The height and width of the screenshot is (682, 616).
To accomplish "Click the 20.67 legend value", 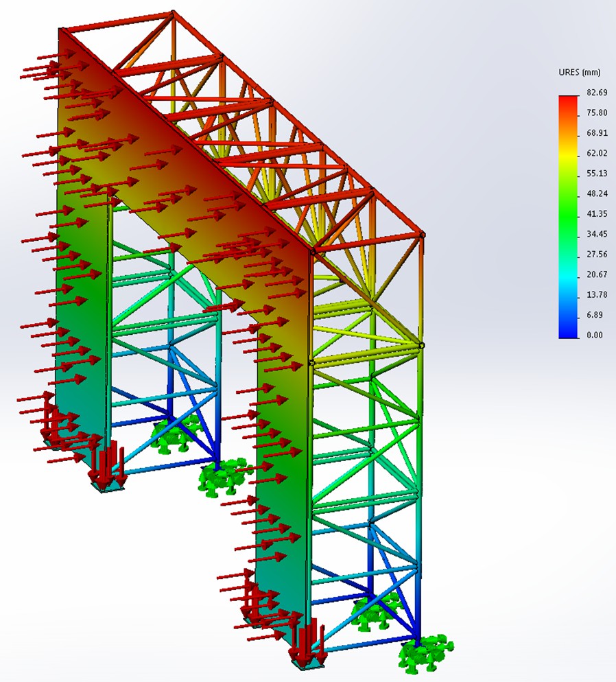I will coord(596,274).
